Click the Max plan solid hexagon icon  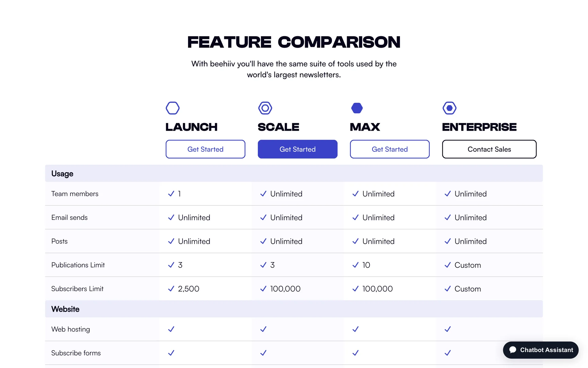pyautogui.click(x=357, y=108)
